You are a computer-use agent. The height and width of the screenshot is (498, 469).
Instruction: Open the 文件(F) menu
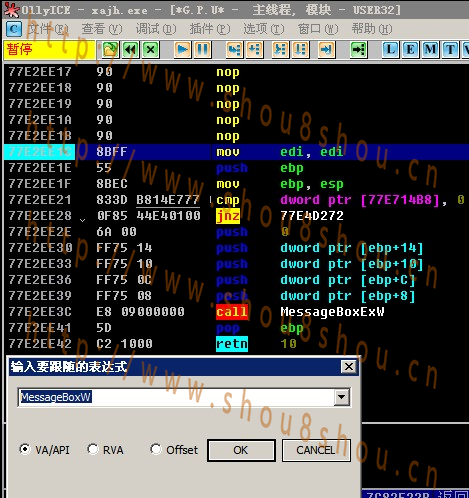pos(48,29)
